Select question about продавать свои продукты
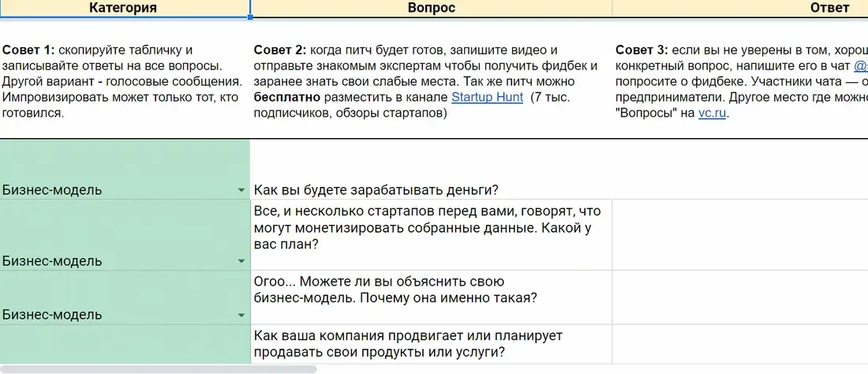The height and width of the screenshot is (374, 868). tap(431, 344)
